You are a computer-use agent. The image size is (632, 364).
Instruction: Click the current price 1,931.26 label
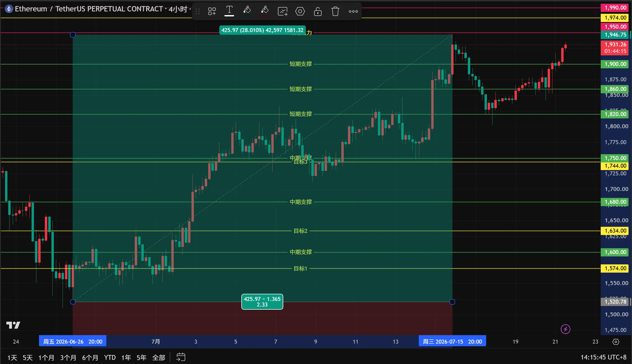(615, 48)
